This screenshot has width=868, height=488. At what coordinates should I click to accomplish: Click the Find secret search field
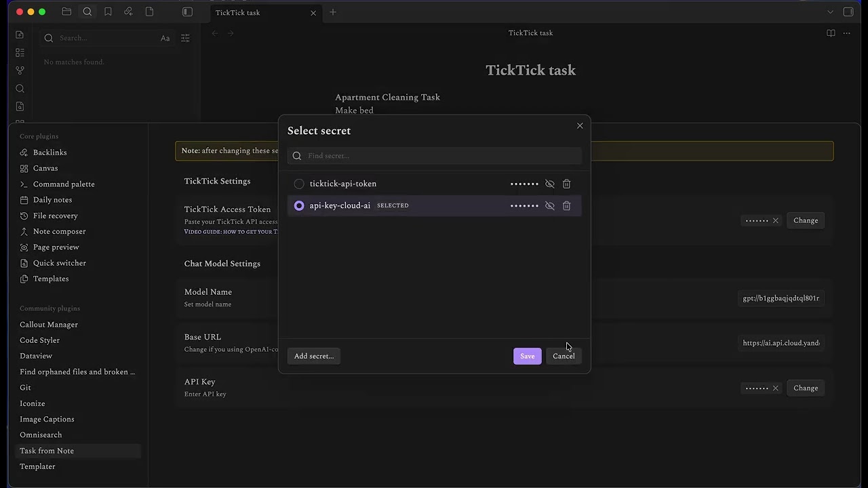click(434, 156)
